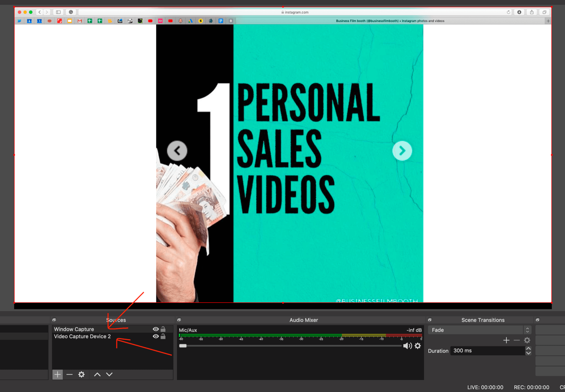Go to previous slide in Instagram carousel
565x392 pixels.
177,151
